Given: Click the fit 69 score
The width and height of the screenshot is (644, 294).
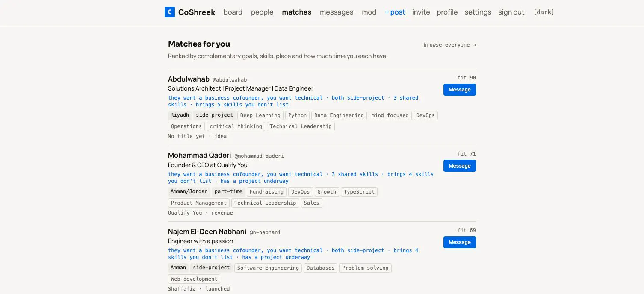Looking at the screenshot, I should (467, 230).
